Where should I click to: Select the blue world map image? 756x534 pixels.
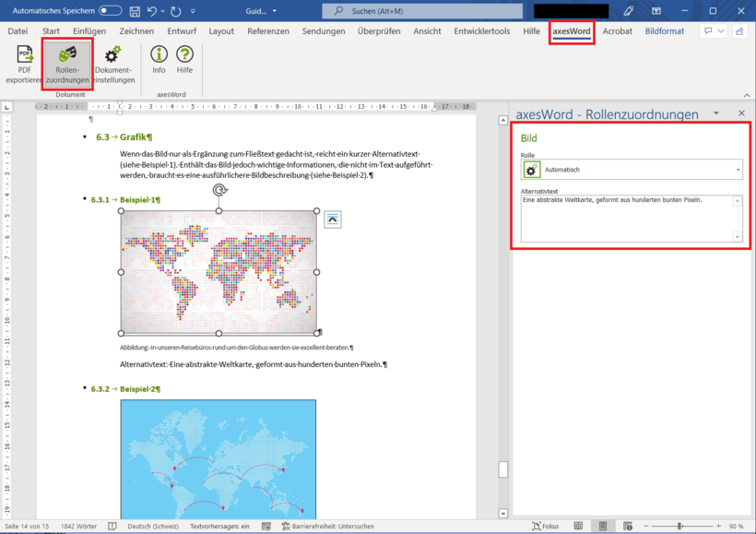coord(219,459)
